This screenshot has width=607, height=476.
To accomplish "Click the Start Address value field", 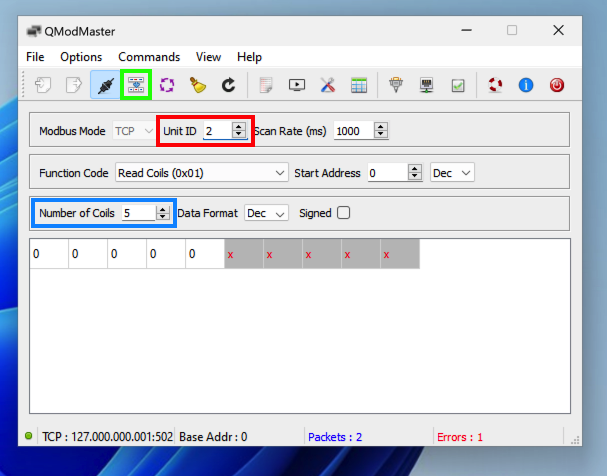I will 388,173.
